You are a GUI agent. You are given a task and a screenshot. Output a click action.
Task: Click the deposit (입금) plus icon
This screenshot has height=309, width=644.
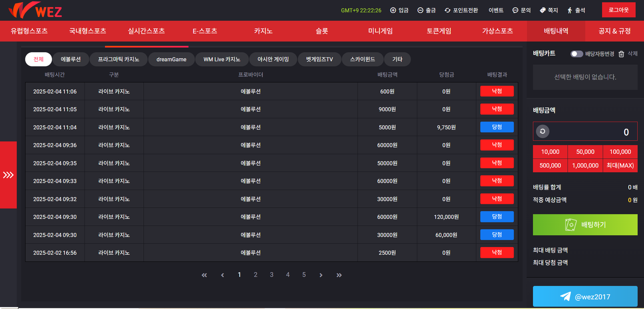pyautogui.click(x=393, y=10)
